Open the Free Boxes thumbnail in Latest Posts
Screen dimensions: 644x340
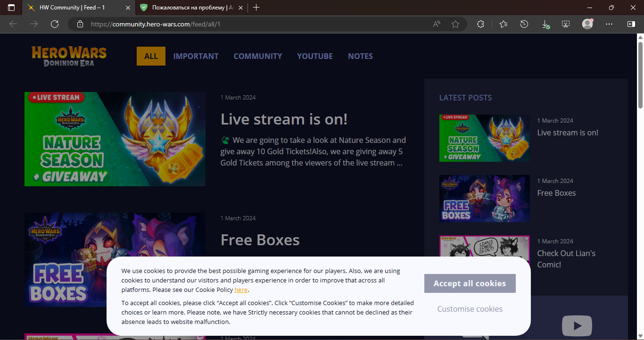tap(484, 199)
